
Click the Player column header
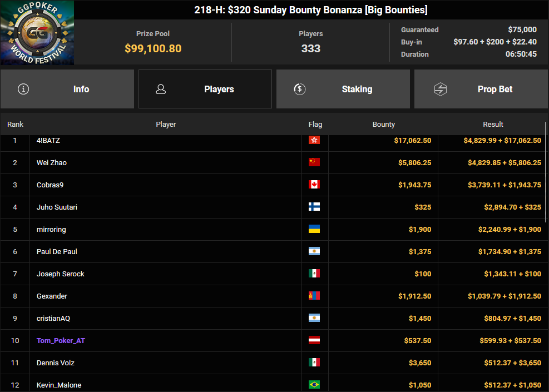[166, 124]
